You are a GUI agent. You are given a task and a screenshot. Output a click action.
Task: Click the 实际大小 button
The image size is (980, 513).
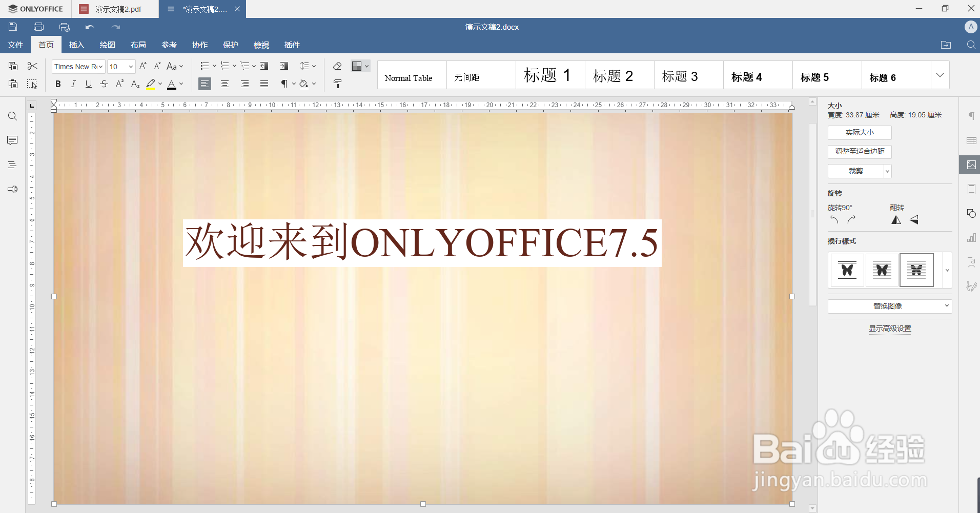coord(860,133)
